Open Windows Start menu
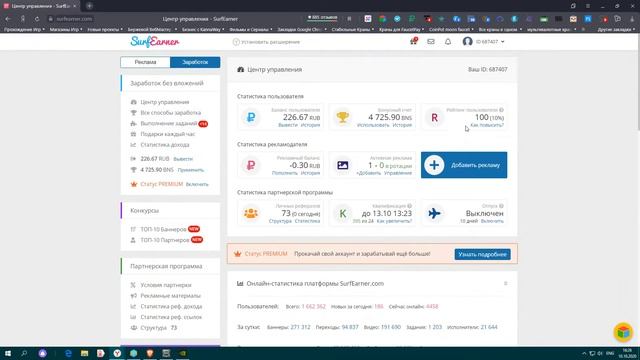The height and width of the screenshot is (360, 640). pos(8,353)
